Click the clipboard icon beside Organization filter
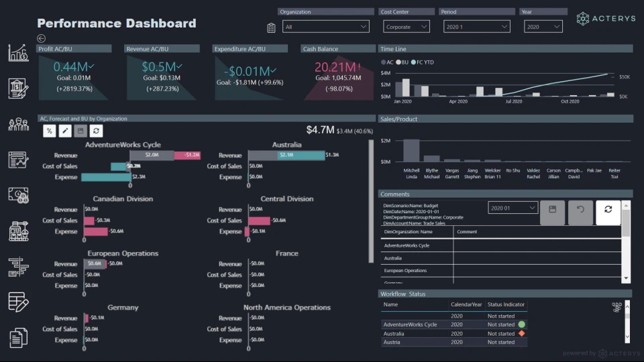Viewport: 644px width, 362px height. coord(271,27)
